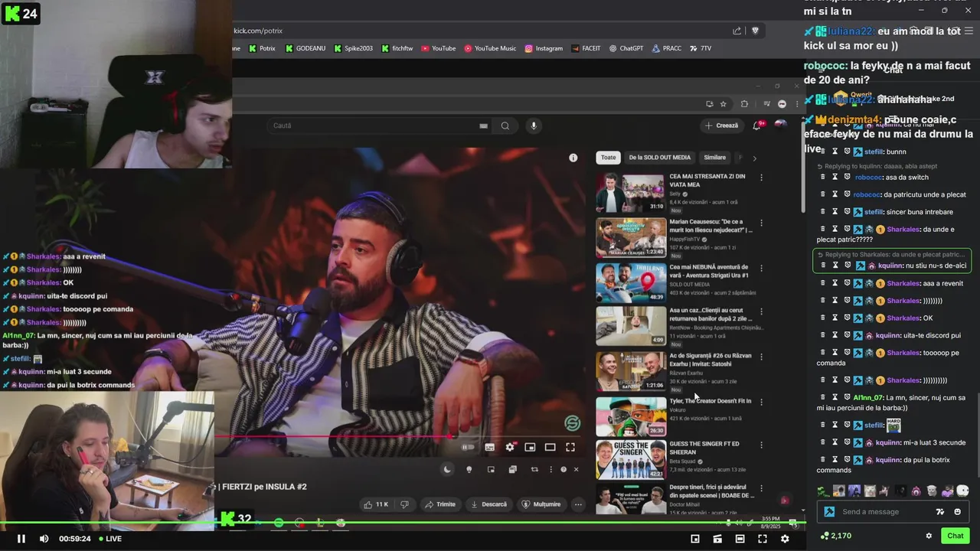Open YouTube Music bookmark

coord(490,48)
